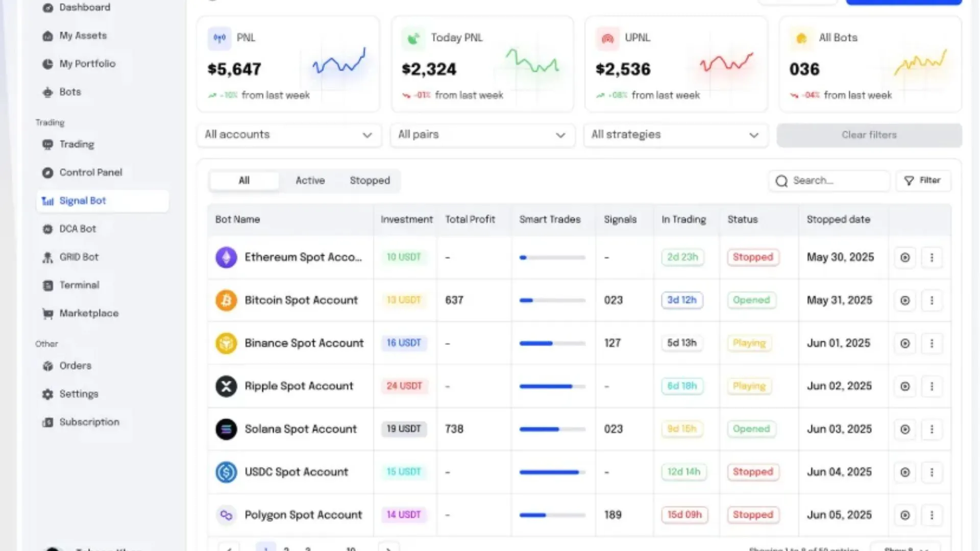Click the Clear filters button

tap(869, 135)
